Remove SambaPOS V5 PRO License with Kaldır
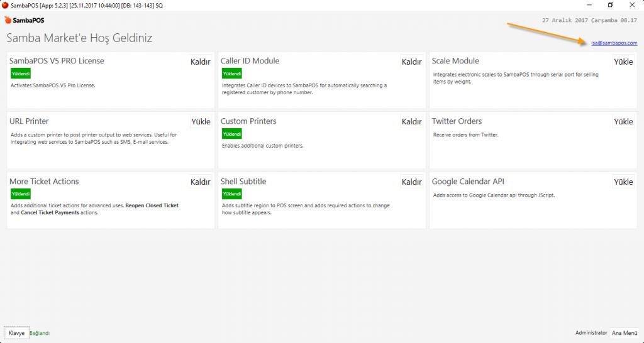644x343 pixels. click(x=200, y=62)
